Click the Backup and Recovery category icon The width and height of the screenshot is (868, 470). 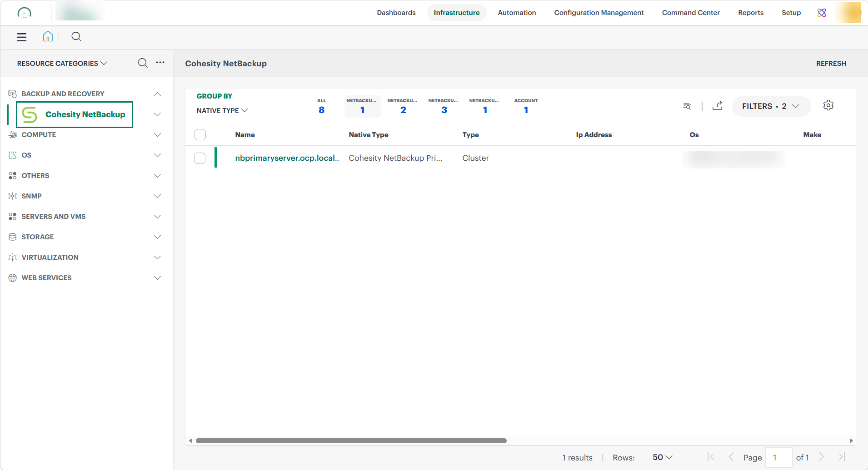(x=12, y=94)
